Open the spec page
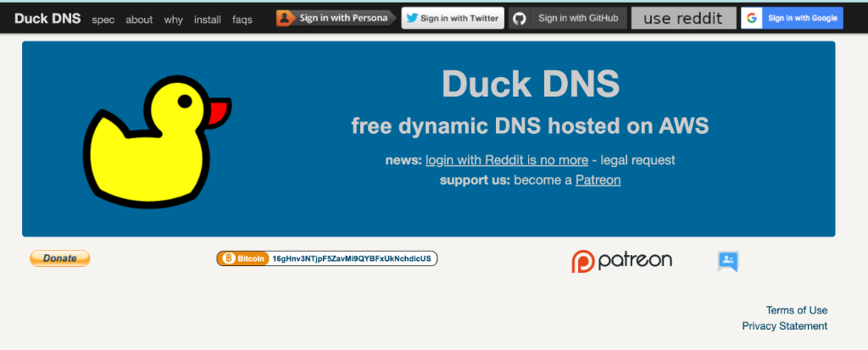The height and width of the screenshot is (350, 868). point(103,20)
